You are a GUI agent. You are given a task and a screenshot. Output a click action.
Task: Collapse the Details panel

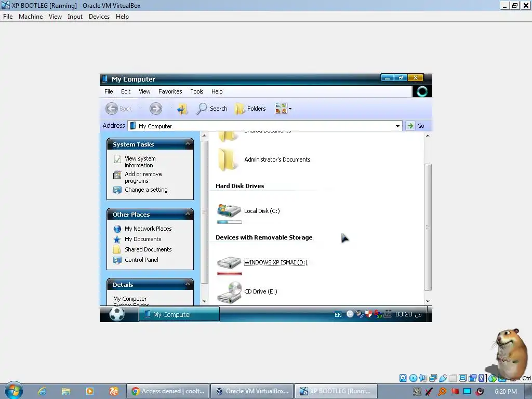(188, 284)
